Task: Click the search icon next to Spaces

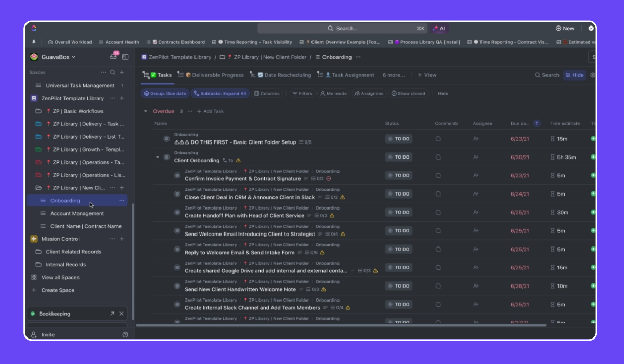Action: point(112,73)
